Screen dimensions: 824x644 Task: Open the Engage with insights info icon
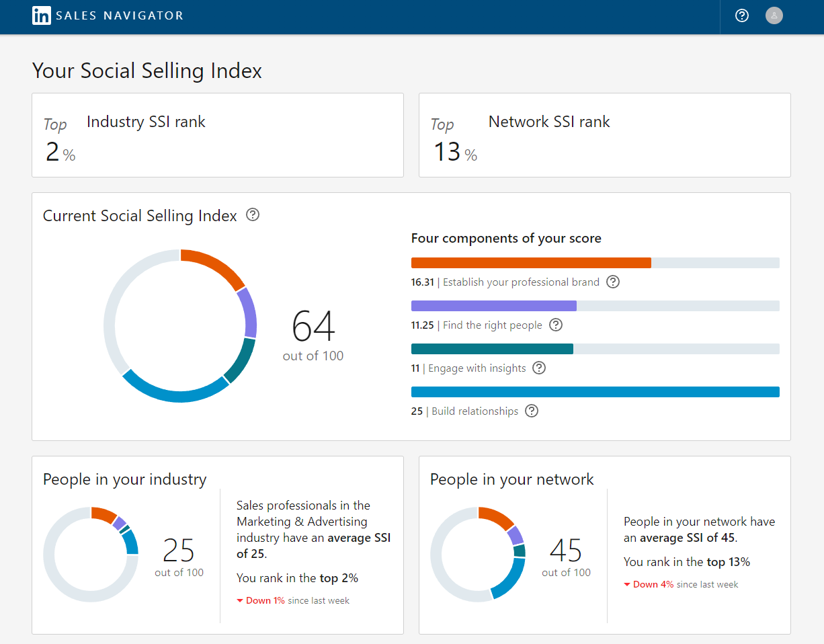point(539,368)
